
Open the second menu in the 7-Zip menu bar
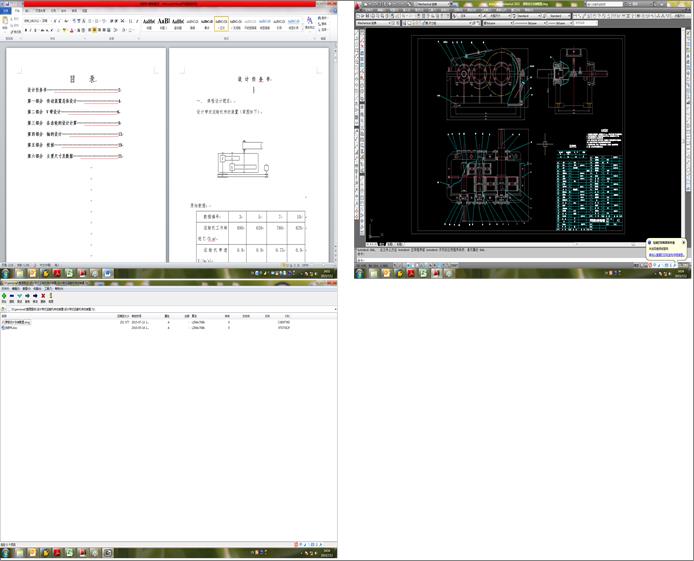16,288
